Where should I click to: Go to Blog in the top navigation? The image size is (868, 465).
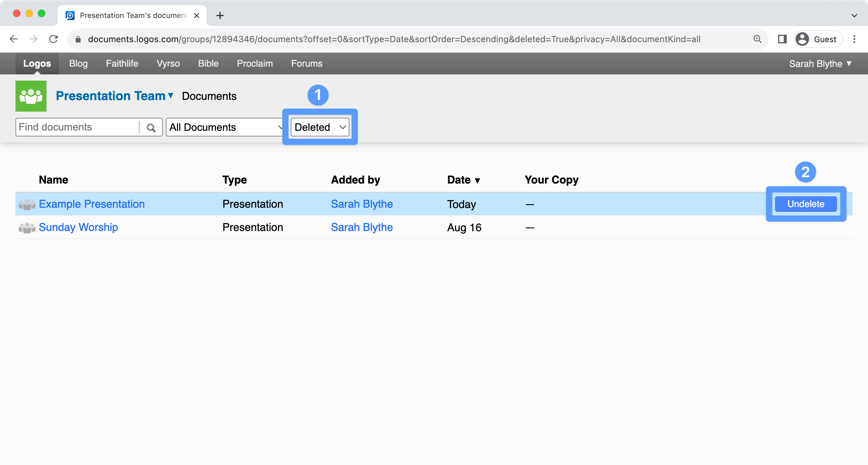(x=78, y=63)
